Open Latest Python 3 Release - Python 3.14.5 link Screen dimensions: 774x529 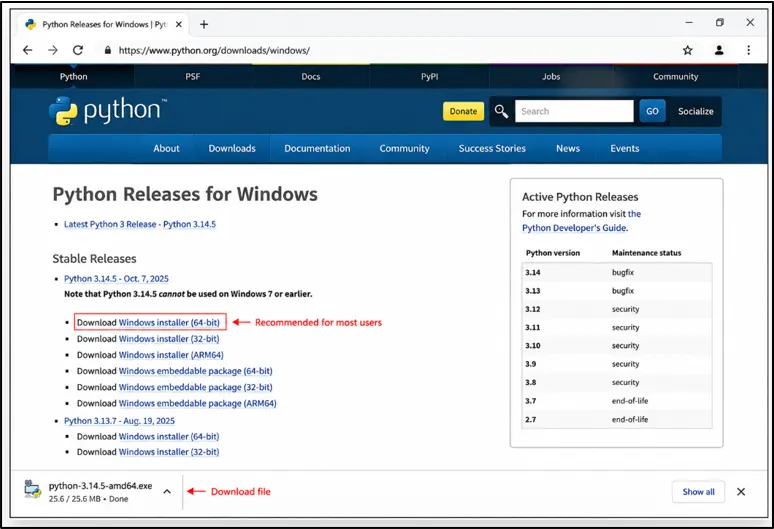140,224
